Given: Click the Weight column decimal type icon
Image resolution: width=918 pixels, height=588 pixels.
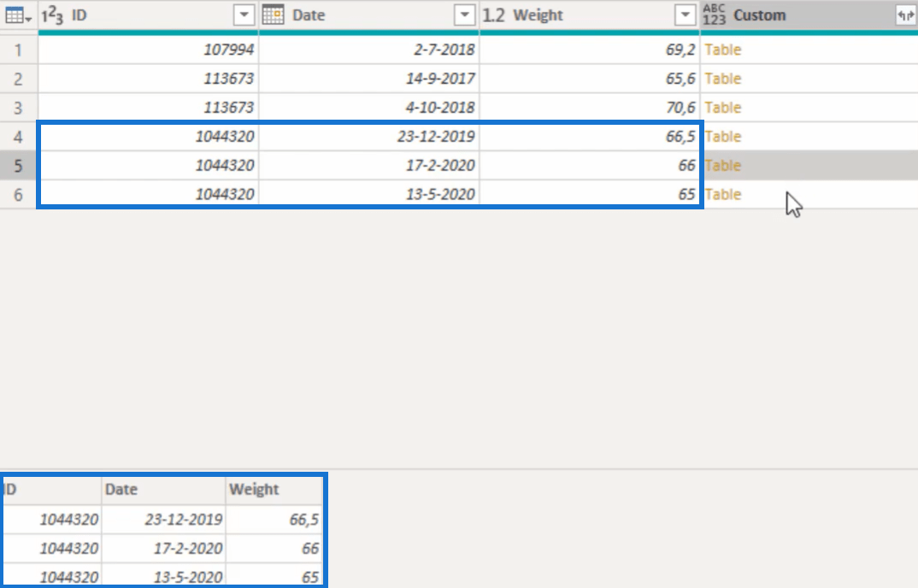Looking at the screenshot, I should point(493,15).
